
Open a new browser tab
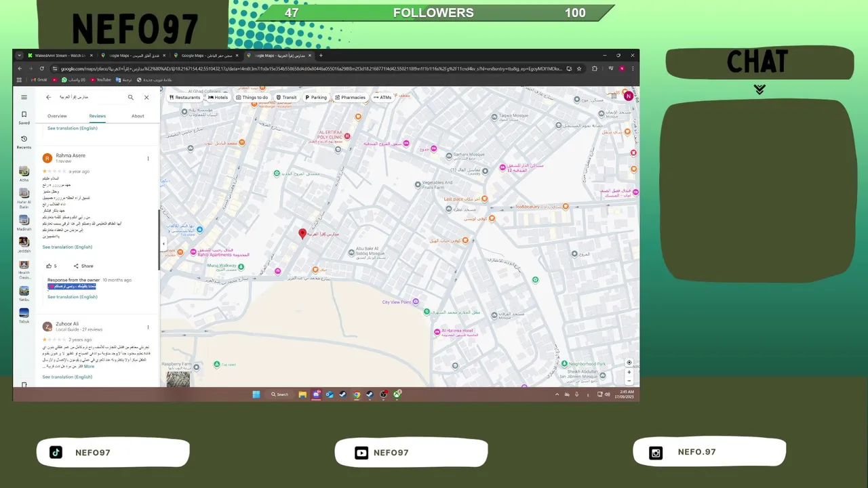click(x=321, y=56)
